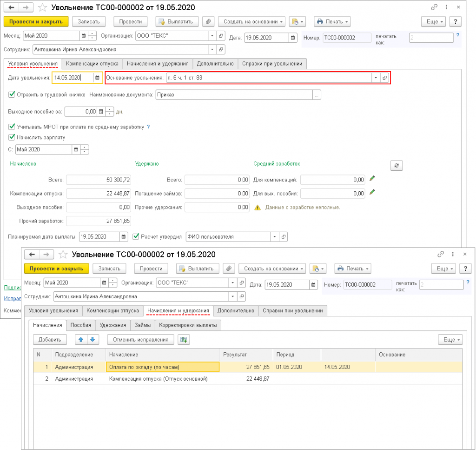Select the Компенсация отпуска (Отпуск основной) table row

click(158, 379)
